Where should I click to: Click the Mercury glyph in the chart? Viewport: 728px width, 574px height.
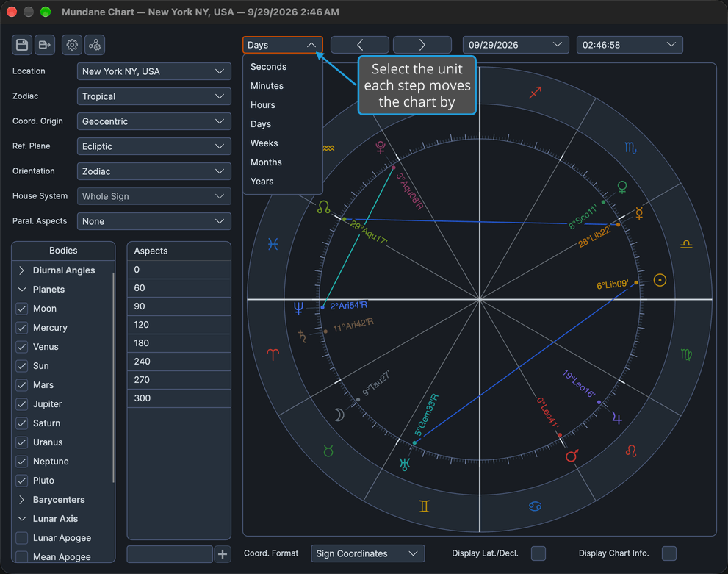(639, 212)
